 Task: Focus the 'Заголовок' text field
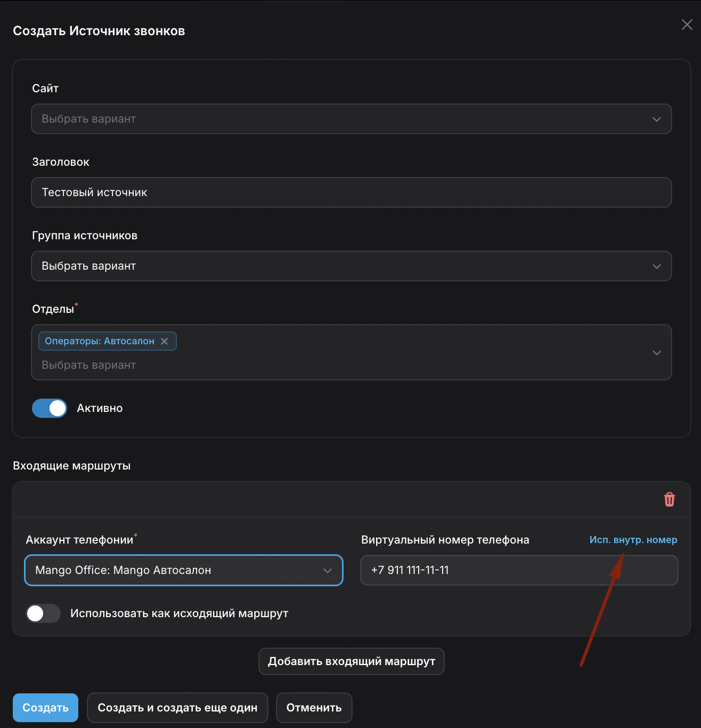[x=351, y=192]
